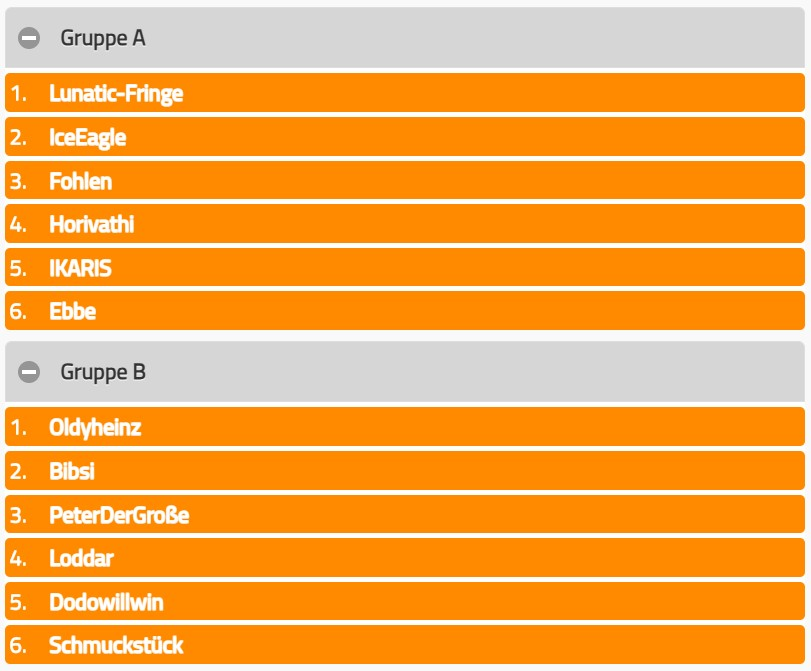The image size is (811, 671).
Task: Click rank number 5 beside IKARIS
Action: (18, 268)
